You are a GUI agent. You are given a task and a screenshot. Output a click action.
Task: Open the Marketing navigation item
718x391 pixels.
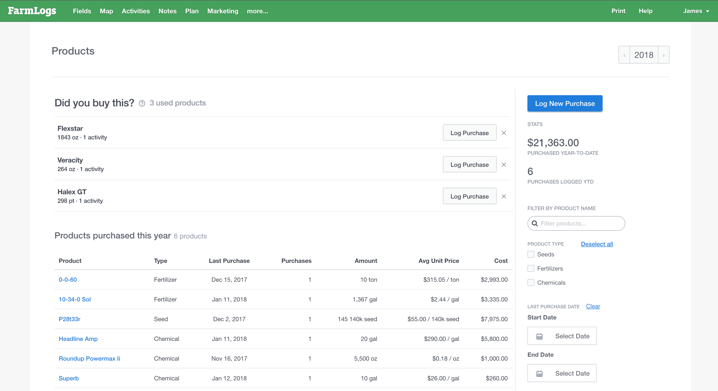click(x=223, y=11)
